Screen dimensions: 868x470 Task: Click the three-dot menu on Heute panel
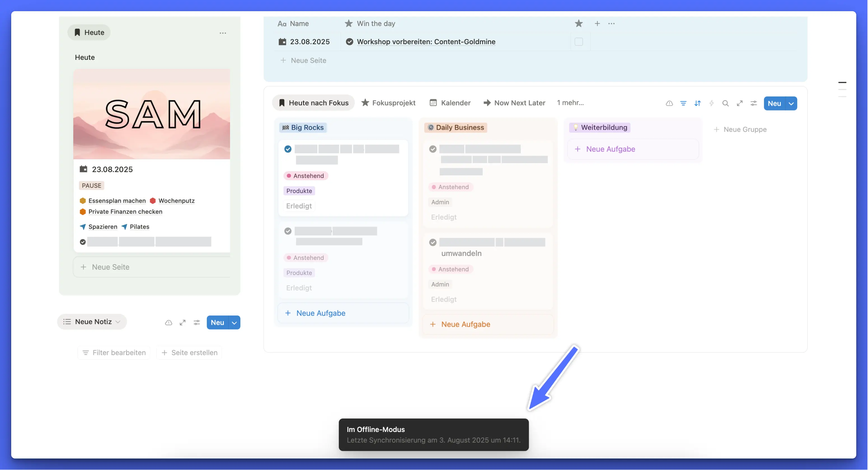(x=223, y=33)
